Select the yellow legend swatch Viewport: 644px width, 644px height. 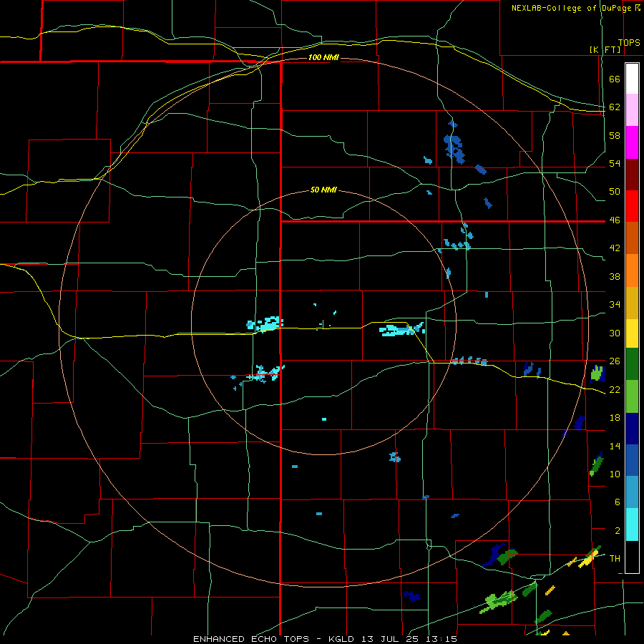point(632,333)
